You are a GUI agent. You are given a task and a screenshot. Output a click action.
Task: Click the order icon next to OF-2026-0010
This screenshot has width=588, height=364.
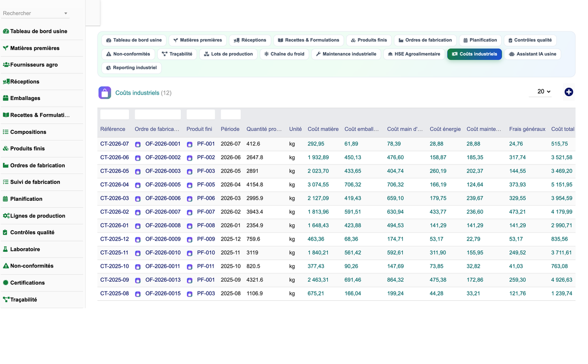(138, 253)
